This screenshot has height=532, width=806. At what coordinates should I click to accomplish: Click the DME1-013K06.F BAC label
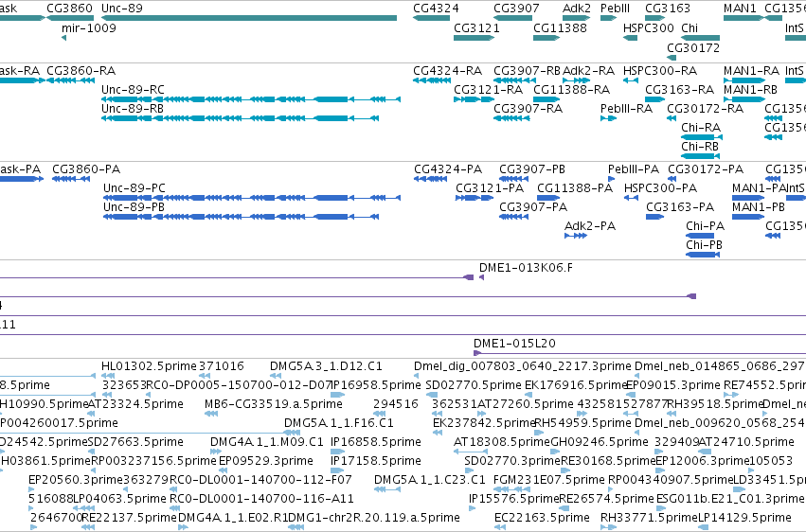[x=526, y=268]
